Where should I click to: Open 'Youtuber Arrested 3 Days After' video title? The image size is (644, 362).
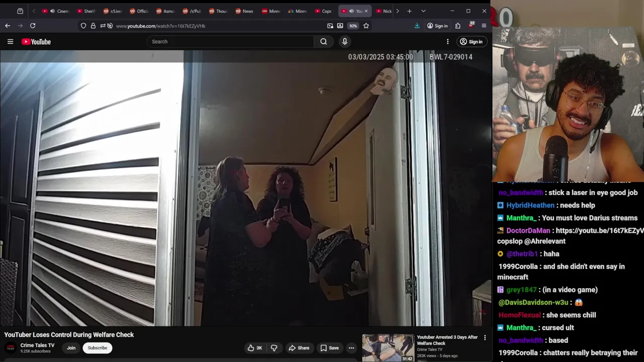pos(447,340)
